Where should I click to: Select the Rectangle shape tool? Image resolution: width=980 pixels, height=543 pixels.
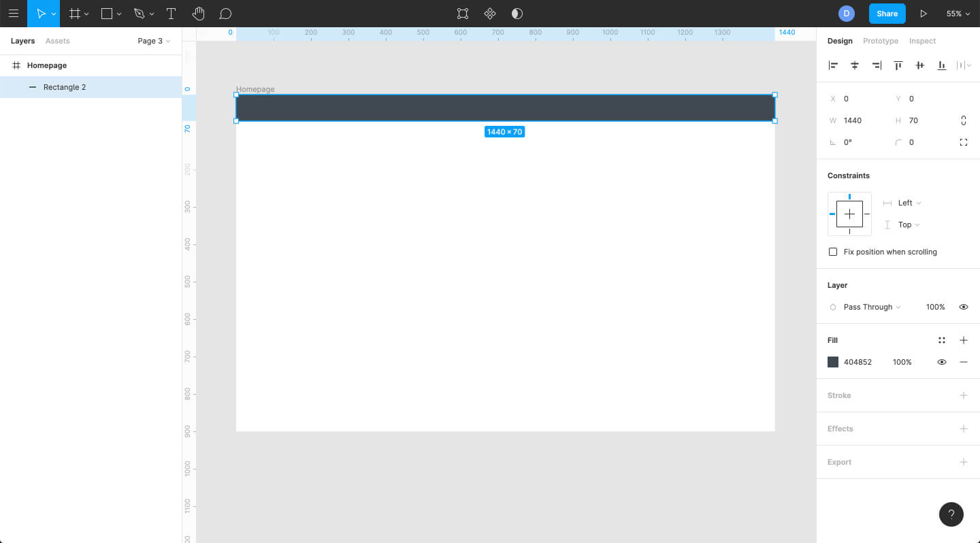tap(105, 14)
